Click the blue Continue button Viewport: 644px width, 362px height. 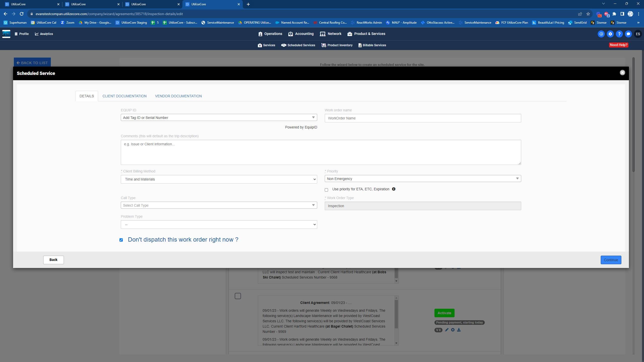pos(611,260)
